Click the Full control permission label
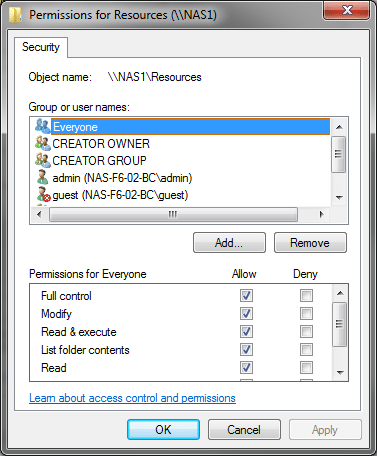 pyautogui.click(x=66, y=296)
